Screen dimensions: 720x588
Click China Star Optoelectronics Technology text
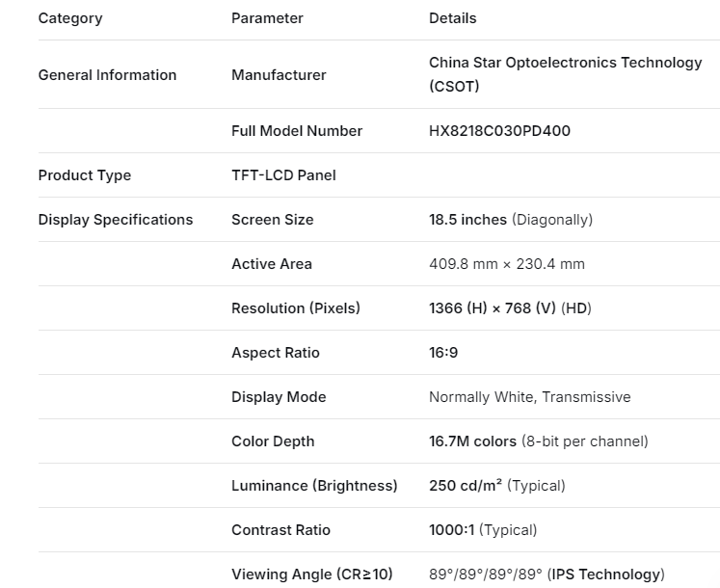(x=565, y=63)
